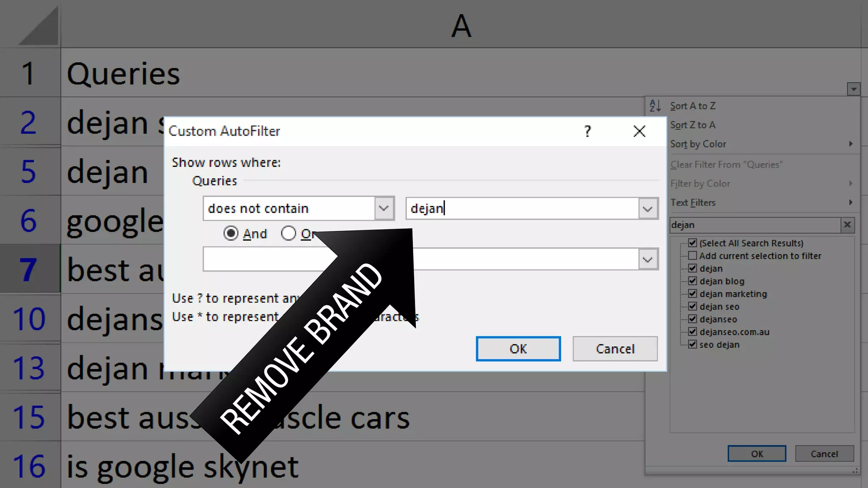The height and width of the screenshot is (488, 868).
Task: Choose Sort Z to A menu item
Action: click(x=693, y=125)
